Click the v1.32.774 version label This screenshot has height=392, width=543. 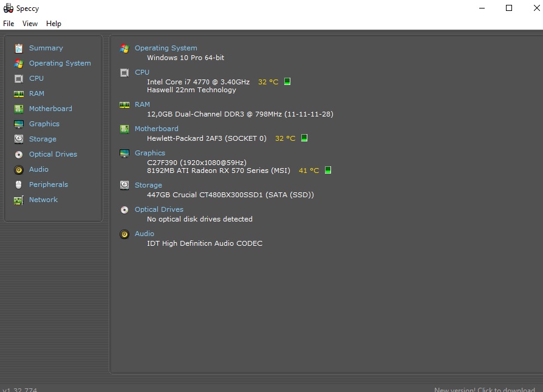(x=19, y=390)
